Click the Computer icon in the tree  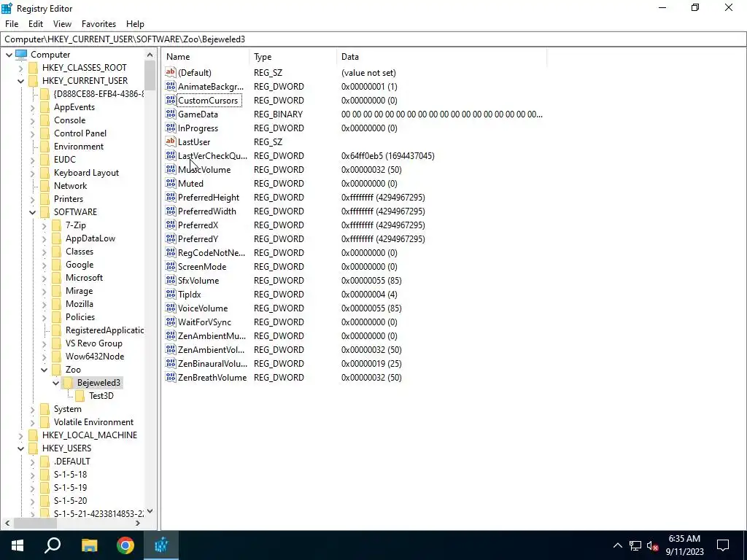coord(21,54)
